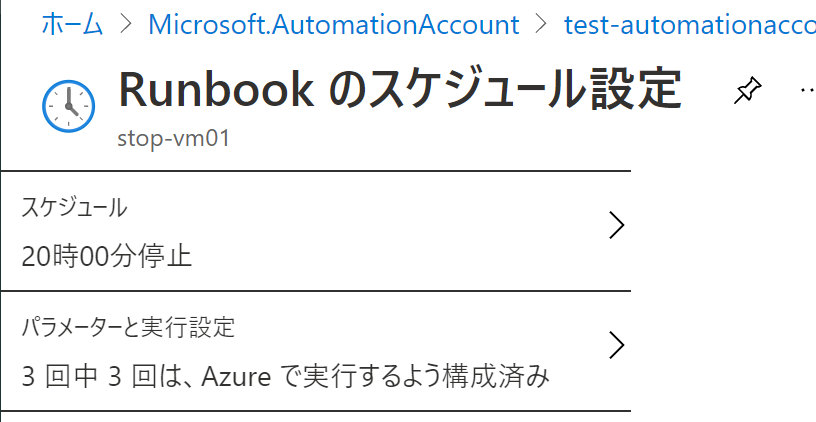Click breadcrumb separator arrow after ホーム
The height and width of the screenshot is (422, 816).
click(126, 24)
